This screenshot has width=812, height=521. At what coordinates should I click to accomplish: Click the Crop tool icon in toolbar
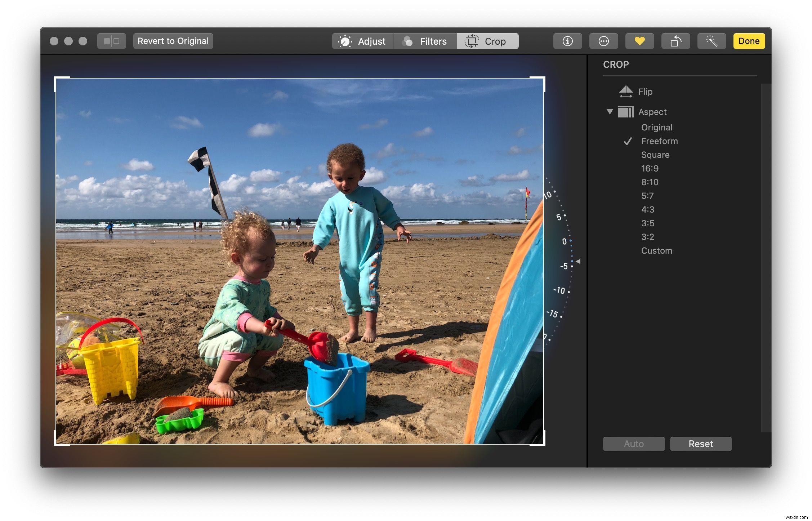(472, 41)
